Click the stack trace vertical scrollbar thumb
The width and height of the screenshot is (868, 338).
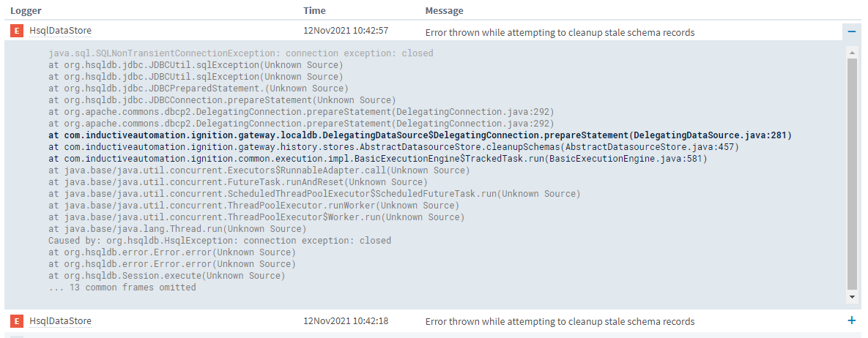852,174
